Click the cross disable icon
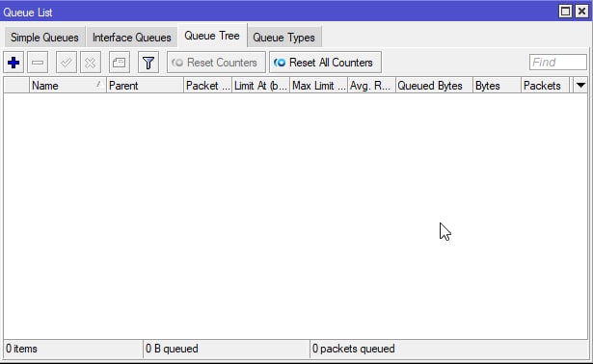593x364 pixels. (x=91, y=63)
